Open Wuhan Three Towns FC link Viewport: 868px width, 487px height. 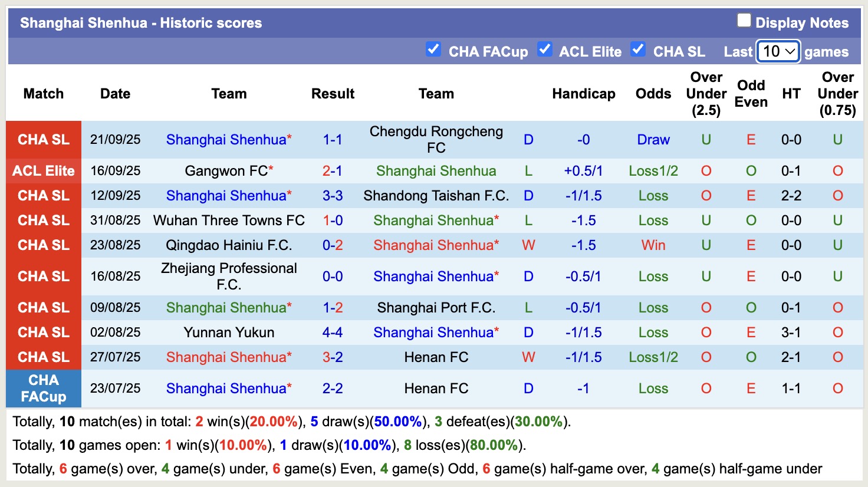(229, 220)
